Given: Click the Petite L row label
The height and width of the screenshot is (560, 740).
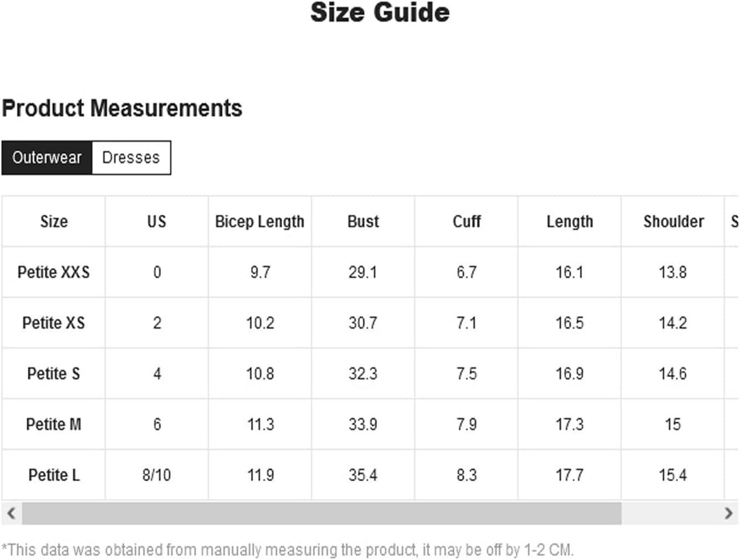Looking at the screenshot, I should click(x=54, y=475).
